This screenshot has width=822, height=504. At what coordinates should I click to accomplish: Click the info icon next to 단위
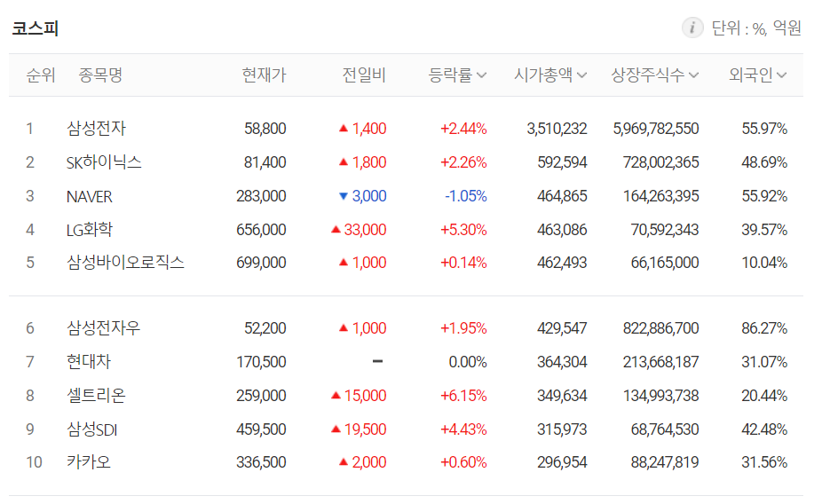point(692,28)
